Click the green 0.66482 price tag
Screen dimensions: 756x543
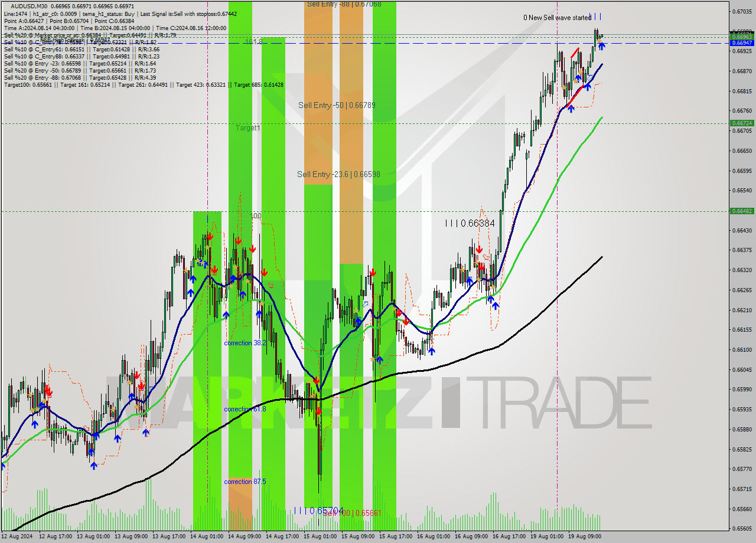point(742,211)
